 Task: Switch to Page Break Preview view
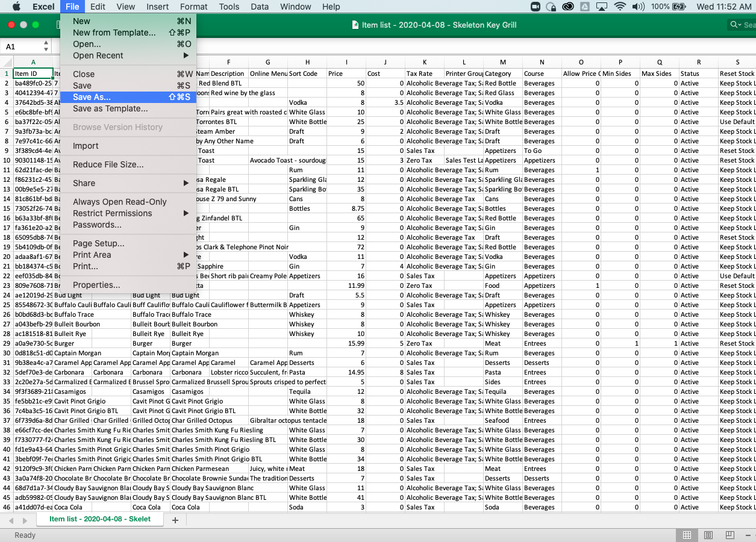coord(729,535)
